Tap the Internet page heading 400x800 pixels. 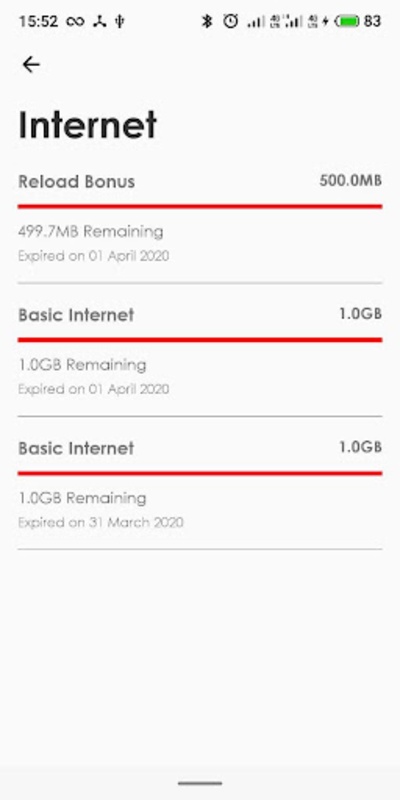point(88,125)
